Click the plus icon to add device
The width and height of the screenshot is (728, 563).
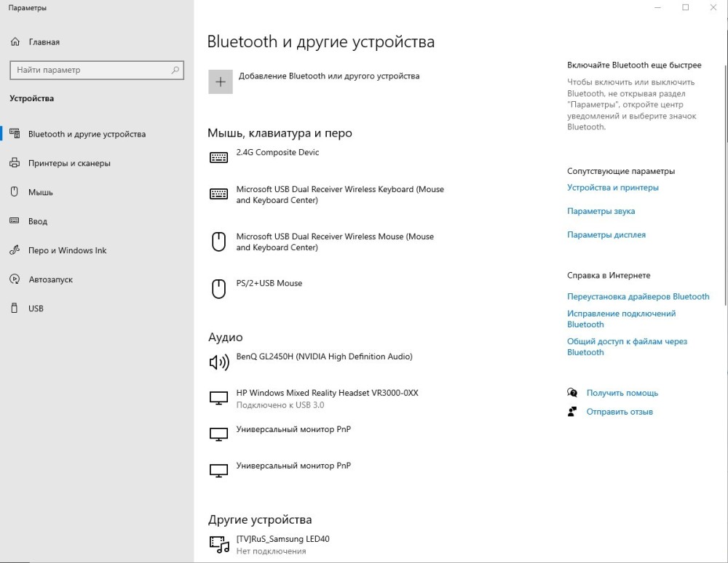pos(221,82)
